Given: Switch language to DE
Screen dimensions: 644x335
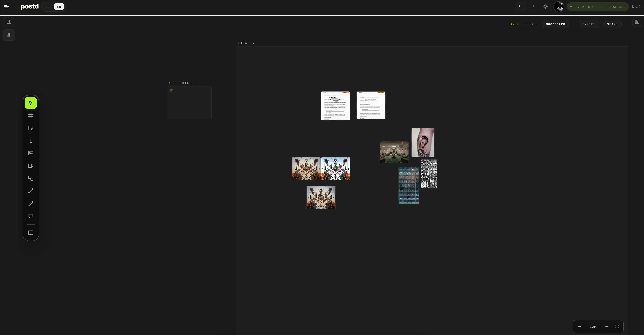Looking at the screenshot, I should (47, 7).
